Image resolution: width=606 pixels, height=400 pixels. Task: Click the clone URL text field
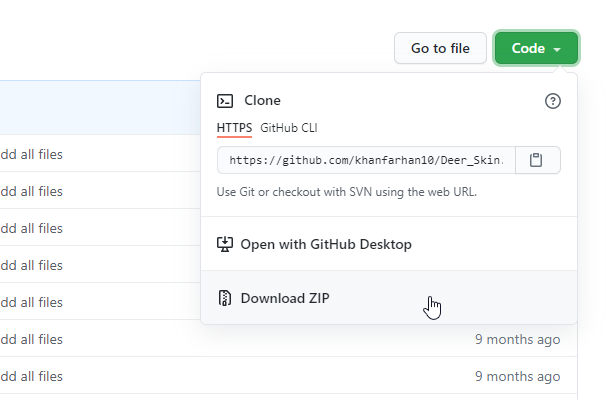(366, 160)
